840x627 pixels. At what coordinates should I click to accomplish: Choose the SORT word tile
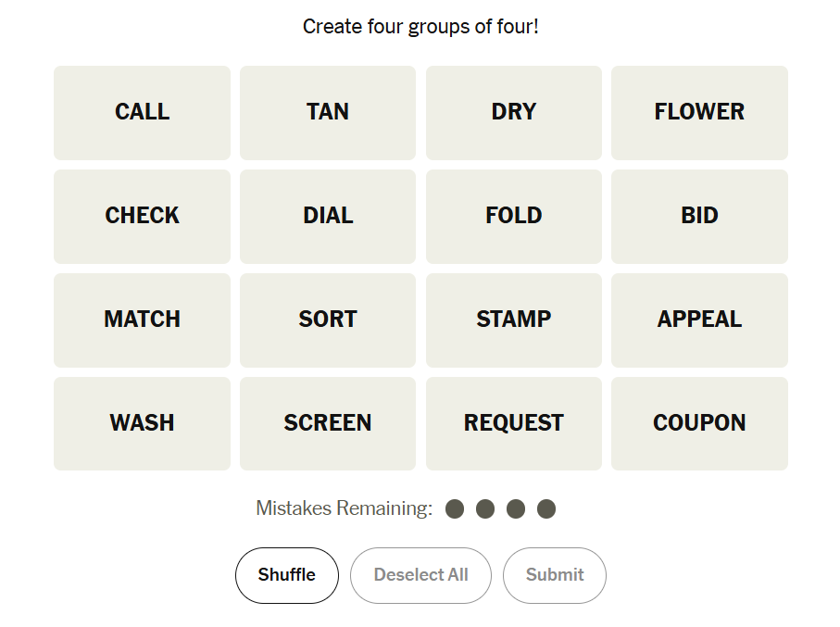(x=328, y=320)
